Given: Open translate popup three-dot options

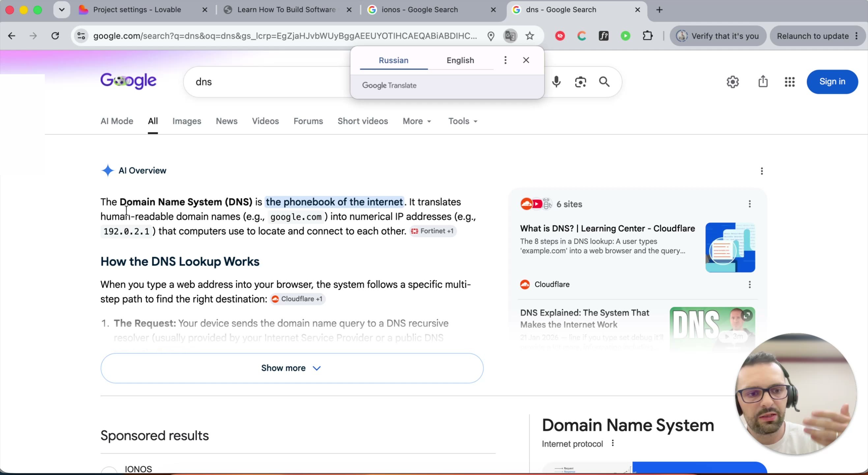Looking at the screenshot, I should click(505, 60).
